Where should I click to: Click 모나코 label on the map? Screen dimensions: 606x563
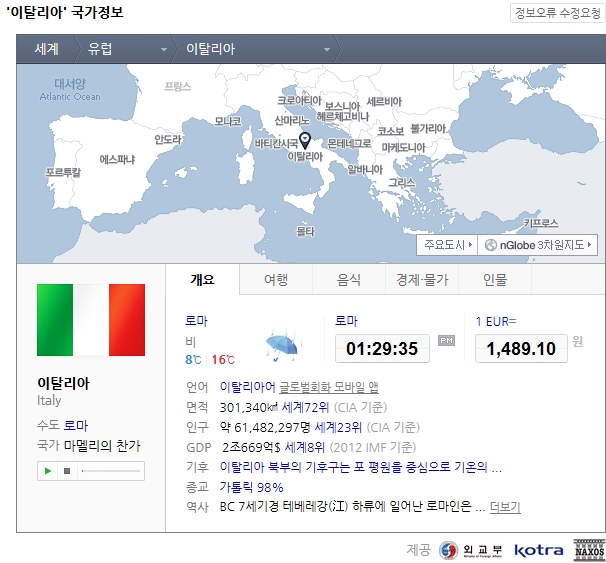[x=228, y=121]
